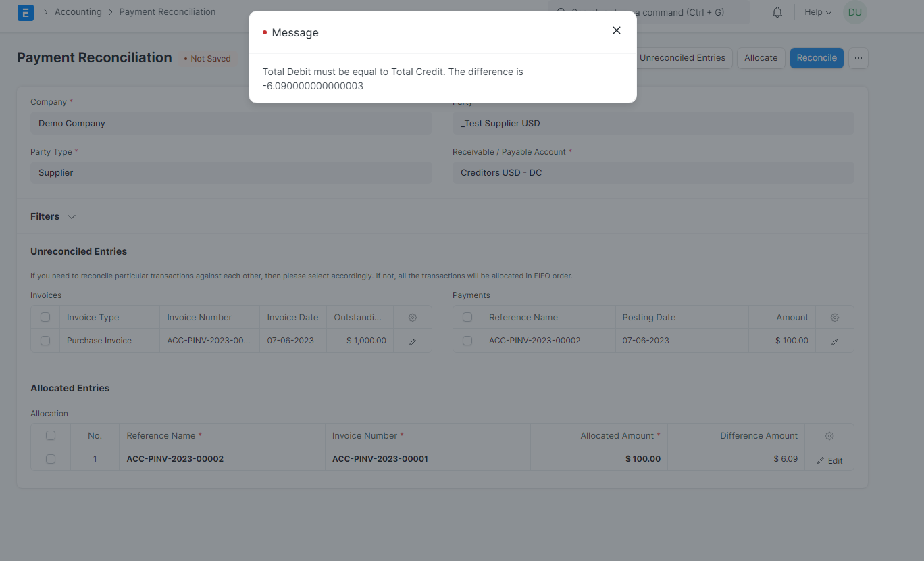Select all invoices with header checkbox
Viewport: 924px width, 561px height.
[x=45, y=316]
